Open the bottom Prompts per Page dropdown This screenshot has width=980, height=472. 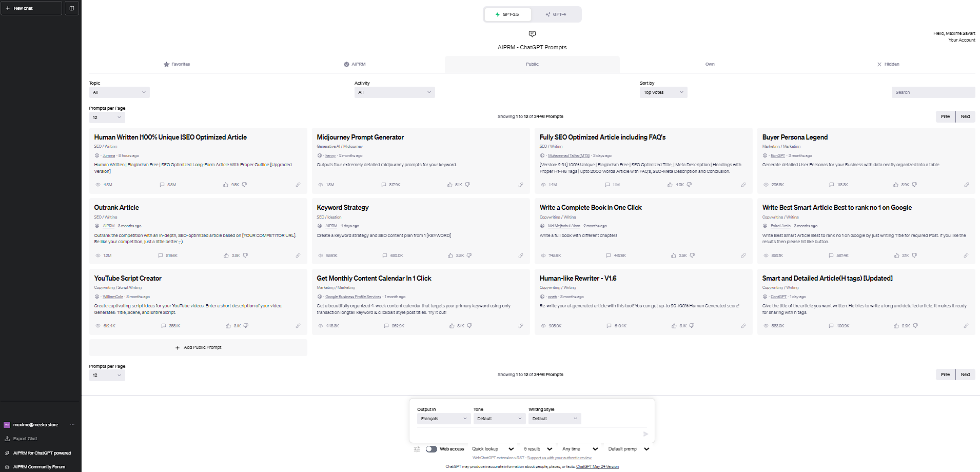[107, 375]
